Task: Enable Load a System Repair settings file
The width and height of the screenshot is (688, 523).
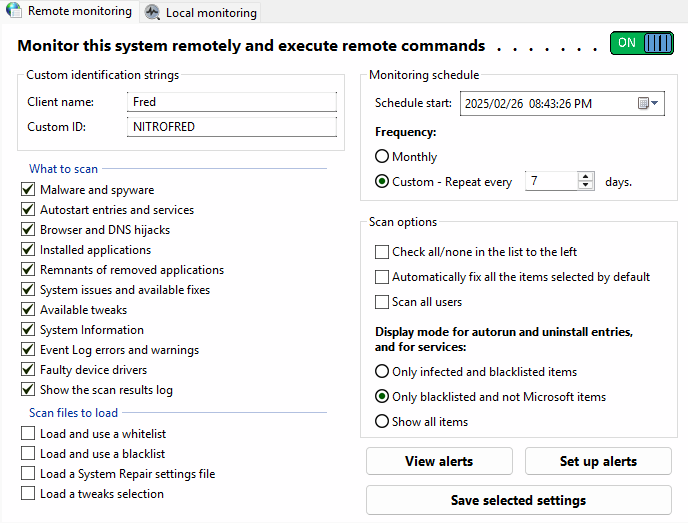Action: tap(28, 473)
